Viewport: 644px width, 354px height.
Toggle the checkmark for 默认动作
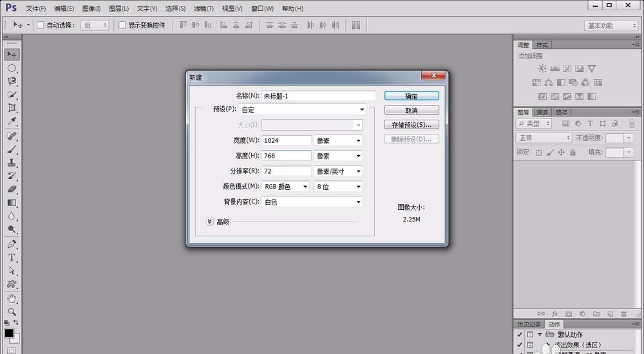point(520,335)
